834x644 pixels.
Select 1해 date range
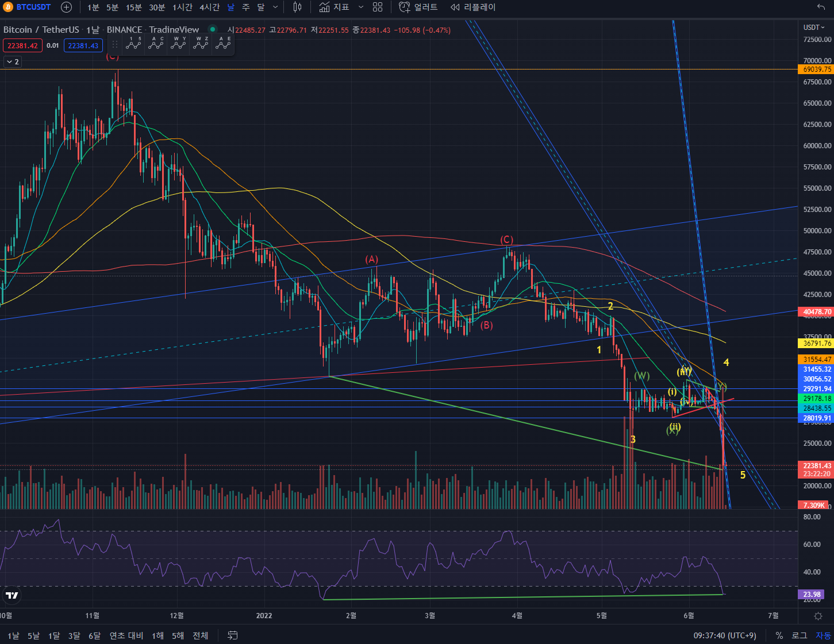pyautogui.click(x=157, y=635)
